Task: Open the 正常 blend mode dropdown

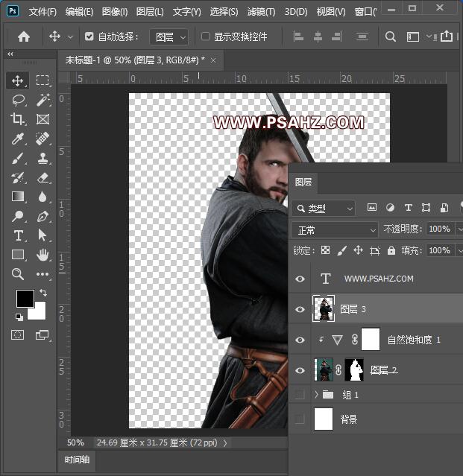Action: 335,229
